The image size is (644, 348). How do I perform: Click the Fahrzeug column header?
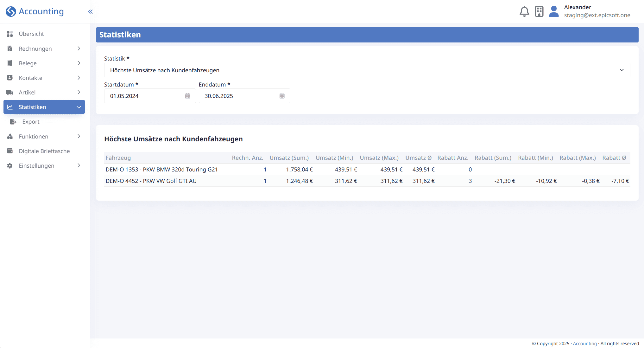click(x=118, y=158)
